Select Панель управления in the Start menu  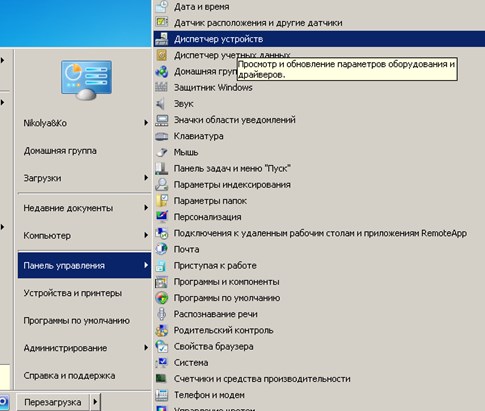pyautogui.click(x=84, y=265)
